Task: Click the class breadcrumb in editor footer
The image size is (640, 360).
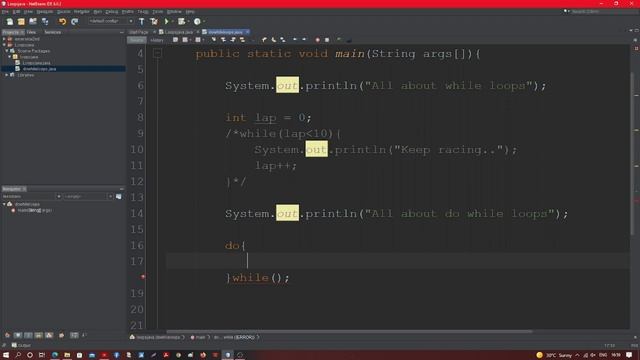Action: (158, 338)
